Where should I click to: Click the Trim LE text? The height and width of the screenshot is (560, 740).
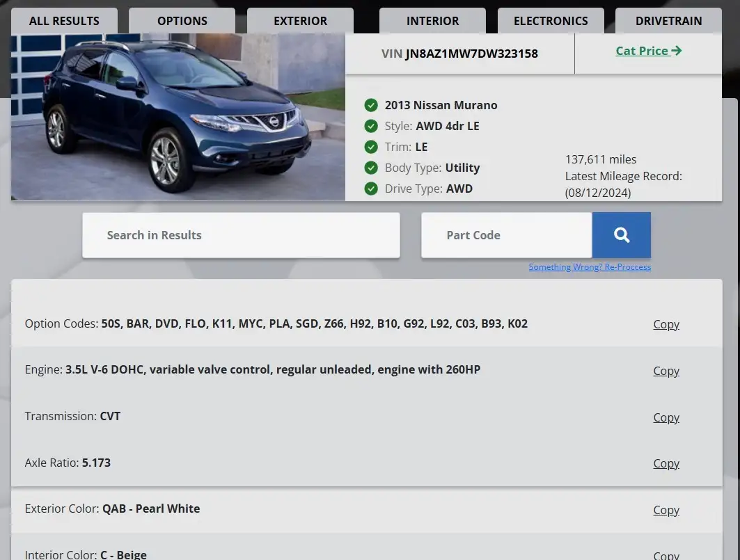[406, 147]
